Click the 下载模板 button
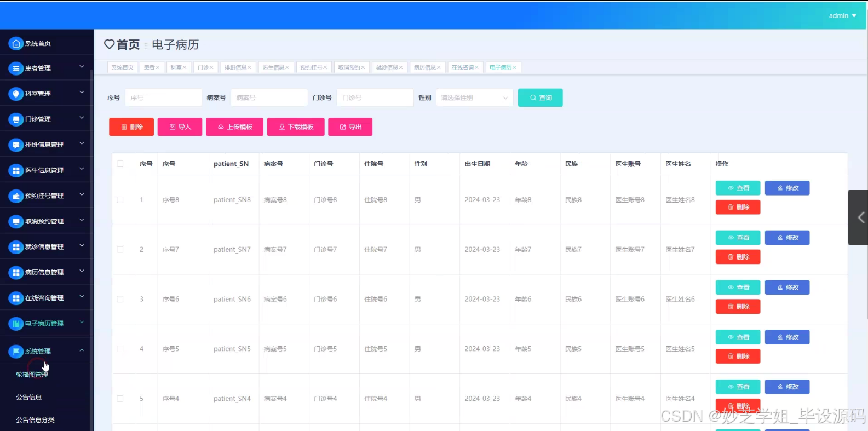Screen dimensions: 868x431 (x=296, y=127)
